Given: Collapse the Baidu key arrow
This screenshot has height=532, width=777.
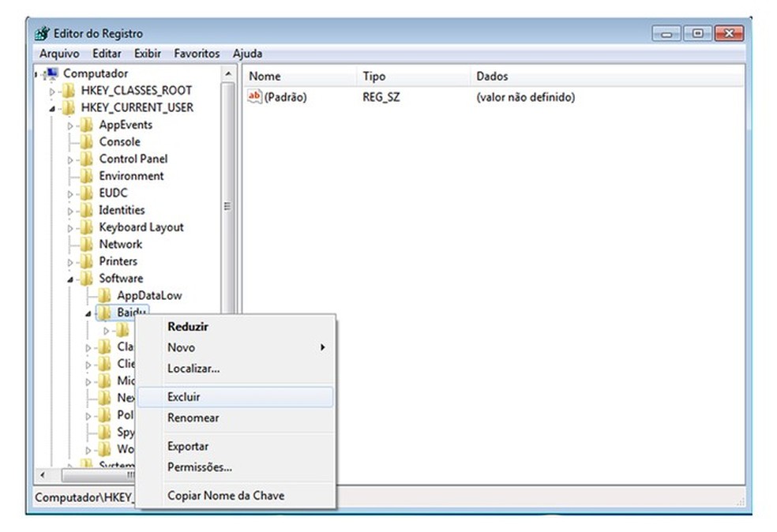Looking at the screenshot, I should click(x=88, y=313).
